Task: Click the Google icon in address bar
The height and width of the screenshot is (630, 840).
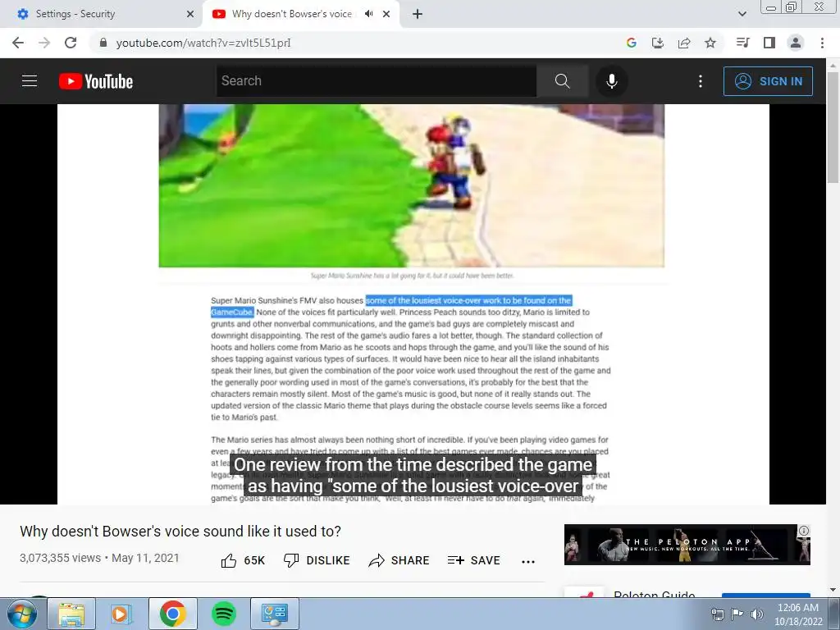Action: [x=631, y=43]
